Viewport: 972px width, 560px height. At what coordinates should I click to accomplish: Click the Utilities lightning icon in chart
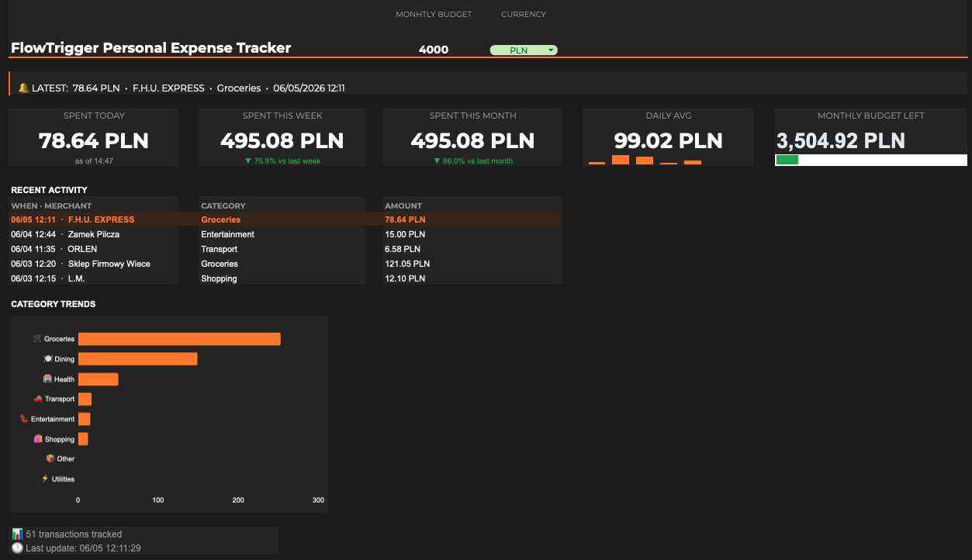point(45,479)
